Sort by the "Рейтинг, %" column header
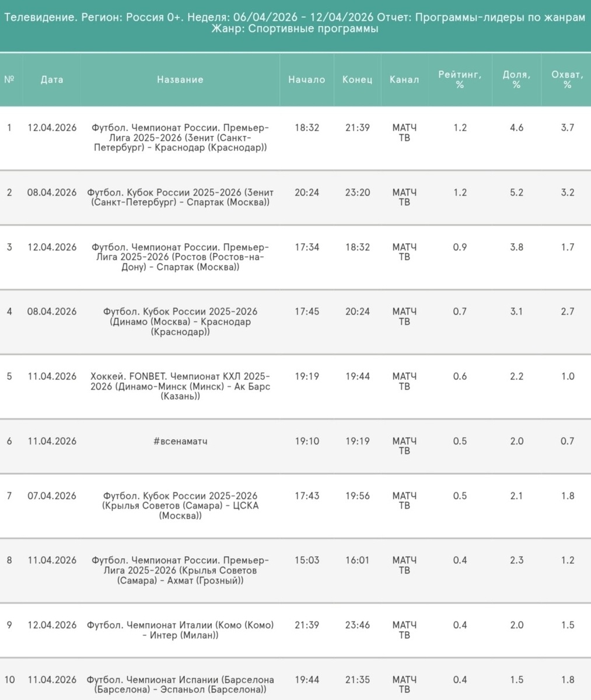Screen dimensions: 591x700 [x=460, y=80]
